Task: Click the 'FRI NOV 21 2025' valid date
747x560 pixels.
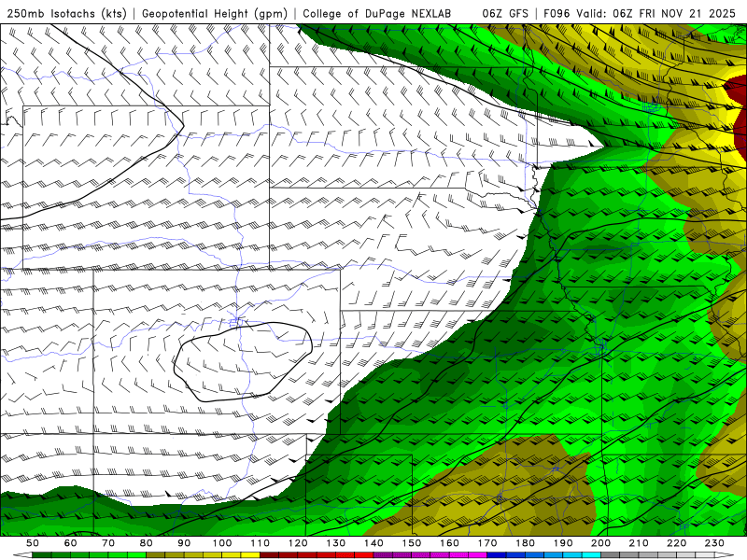Action: point(687,14)
